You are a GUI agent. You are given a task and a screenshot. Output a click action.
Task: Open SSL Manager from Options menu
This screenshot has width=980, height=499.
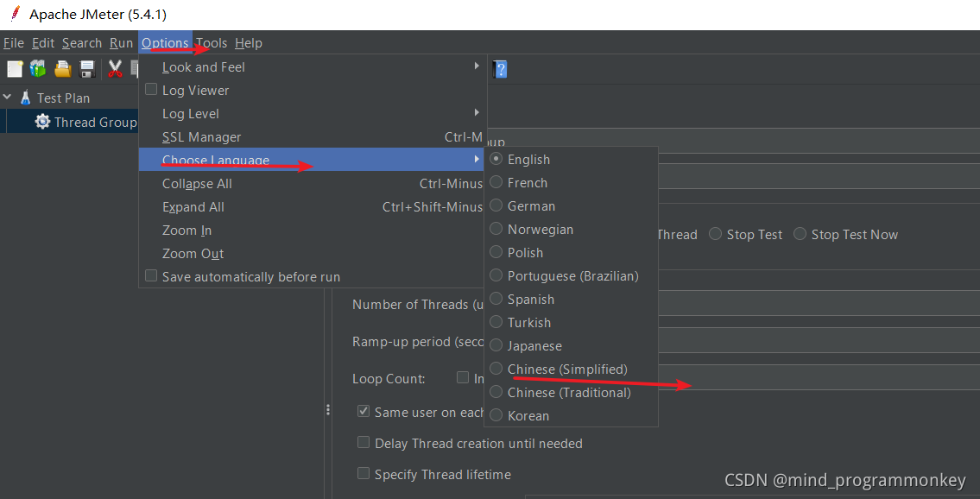313,136
